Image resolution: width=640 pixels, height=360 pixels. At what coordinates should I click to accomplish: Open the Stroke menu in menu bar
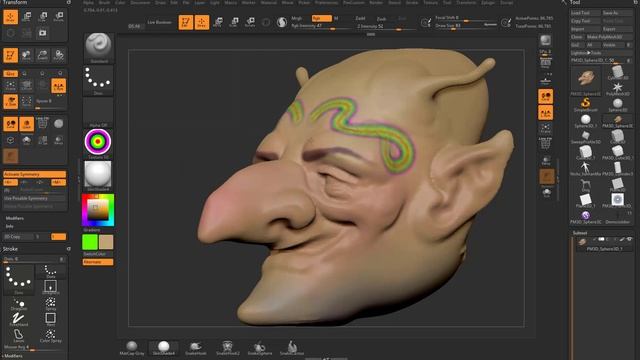tap(411, 2)
